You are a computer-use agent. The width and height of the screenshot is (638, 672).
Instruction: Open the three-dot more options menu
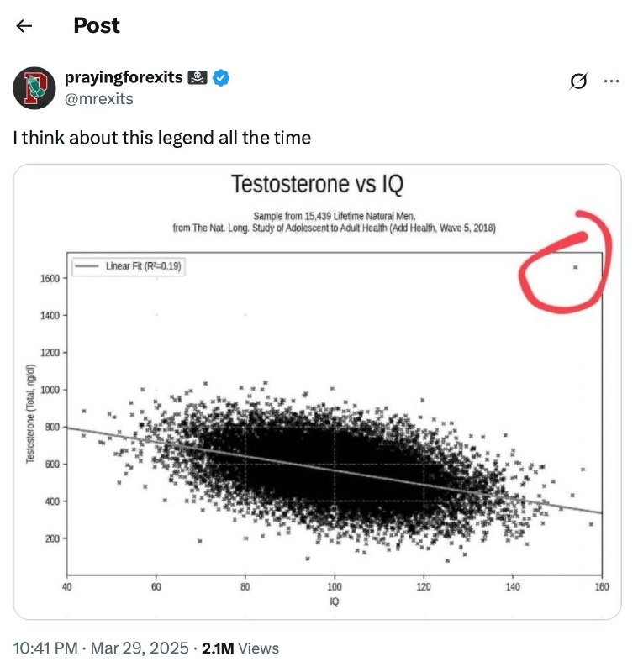tap(611, 81)
